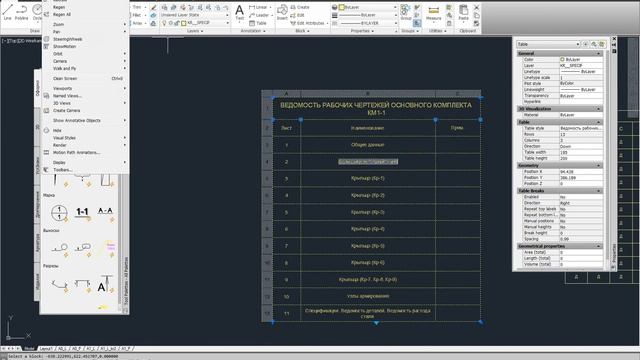Screen dimensions: 640x360
Task: Click the table title cell ВЕДОМОСТЬ РАБОЧИХ ЧЕРТЕЖЕЙ
Action: click(376, 109)
